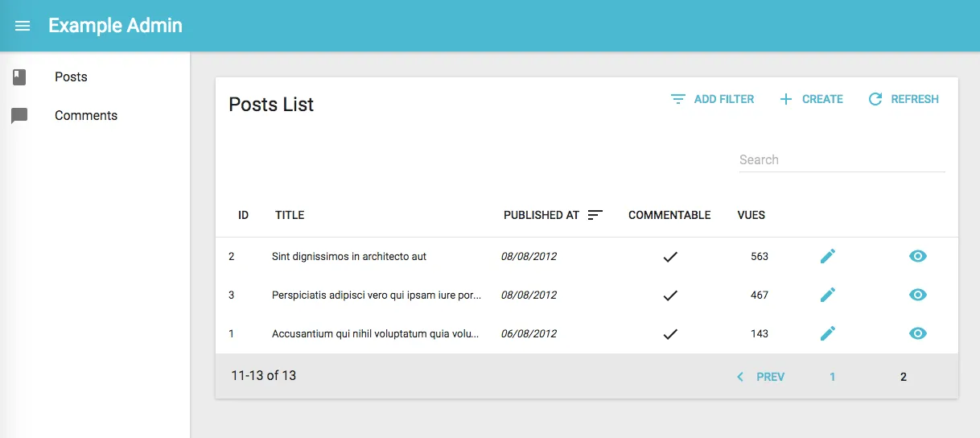Click the Posts book icon in sidebar
This screenshot has width=980, height=438.
click(x=19, y=77)
